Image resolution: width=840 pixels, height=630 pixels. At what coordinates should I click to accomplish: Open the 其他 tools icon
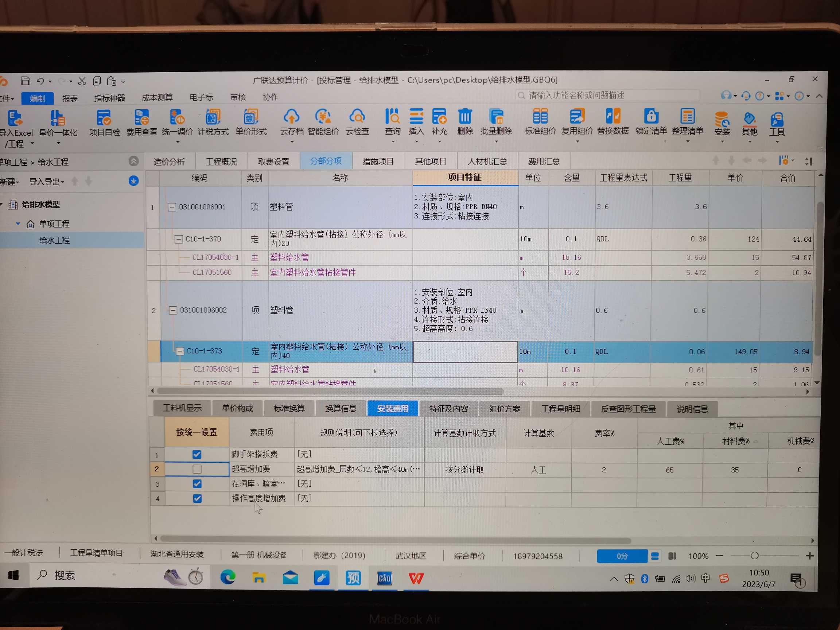(x=749, y=119)
